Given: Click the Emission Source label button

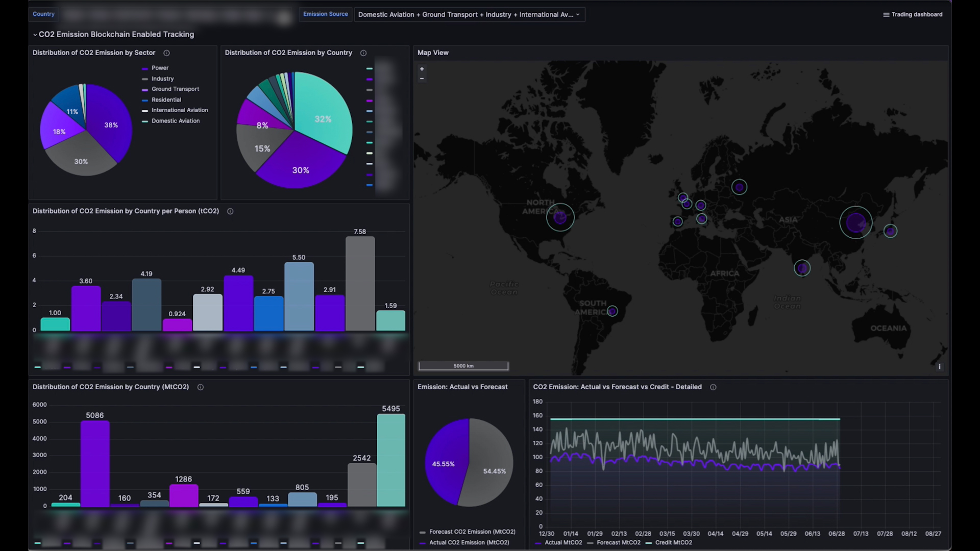Looking at the screenshot, I should pyautogui.click(x=325, y=14).
